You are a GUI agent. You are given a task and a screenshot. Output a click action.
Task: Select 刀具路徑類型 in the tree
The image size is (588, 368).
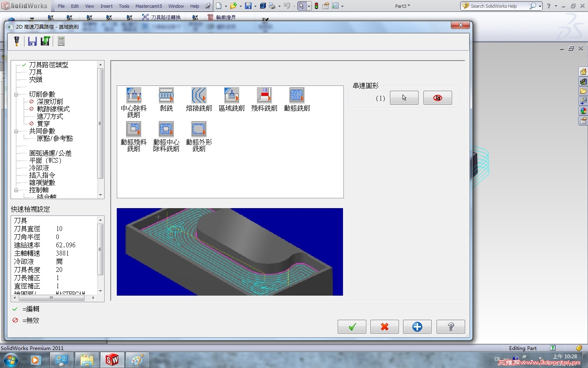(49, 65)
